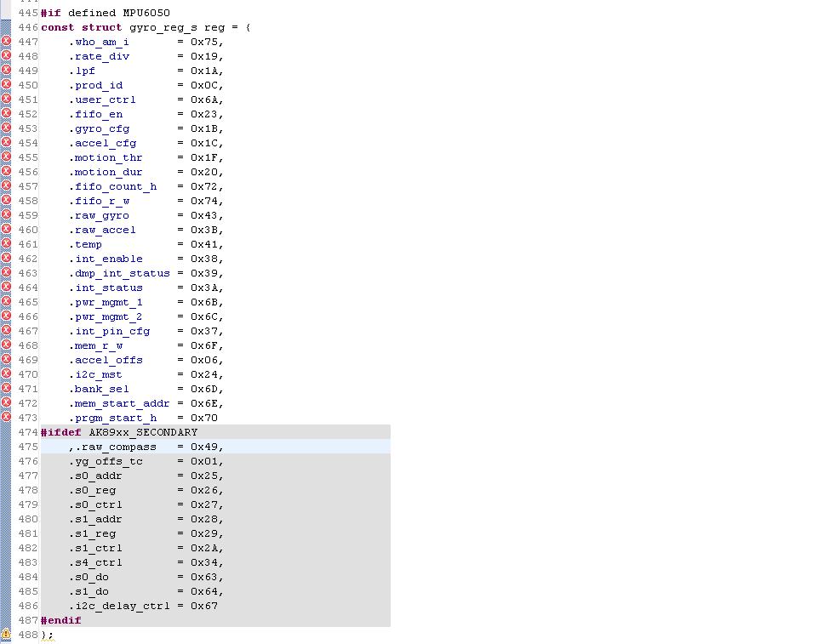Click the #endif directive on line 487
The width and height of the screenshot is (817, 644).
pos(61,620)
